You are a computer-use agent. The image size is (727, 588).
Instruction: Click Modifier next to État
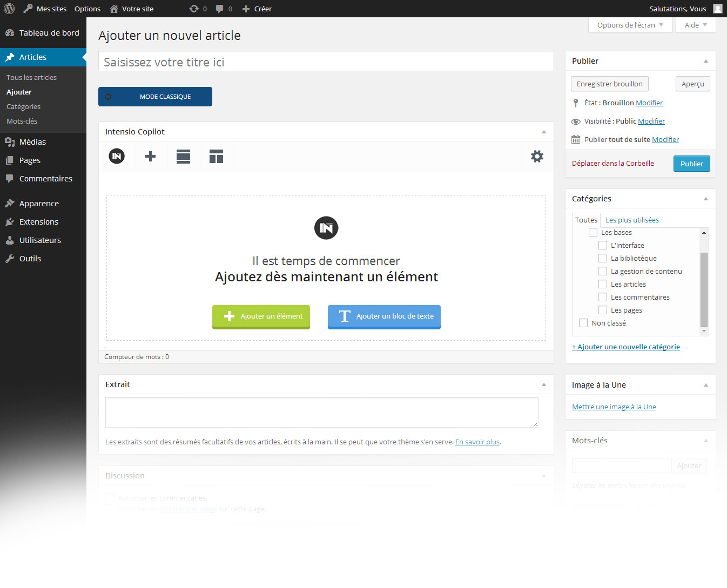[x=649, y=103]
